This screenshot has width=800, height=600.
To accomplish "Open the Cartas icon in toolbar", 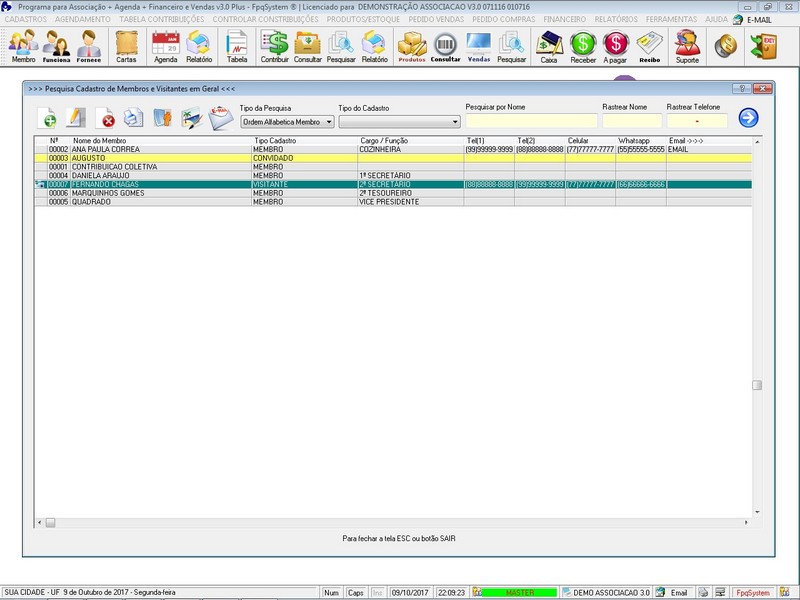I will [126, 45].
